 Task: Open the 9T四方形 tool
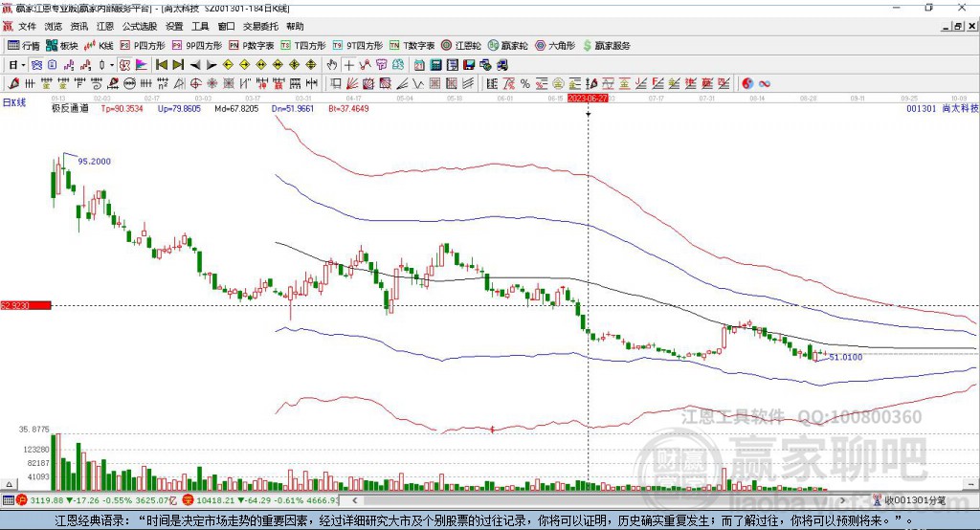click(x=358, y=46)
